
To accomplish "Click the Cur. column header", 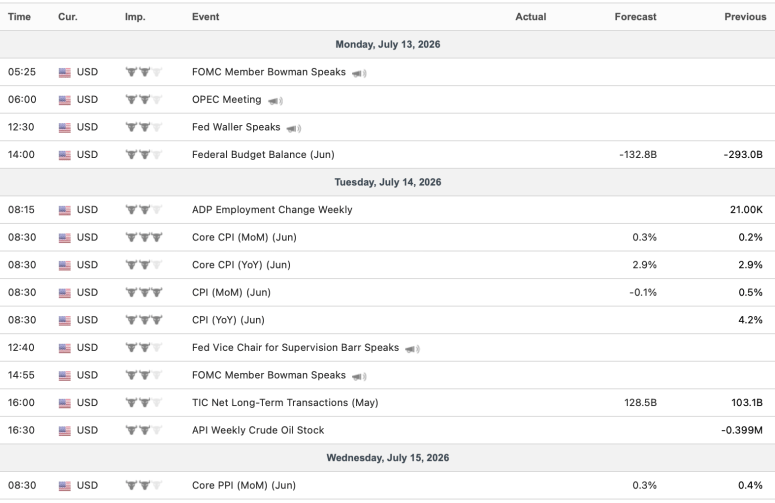I will tap(68, 17).
